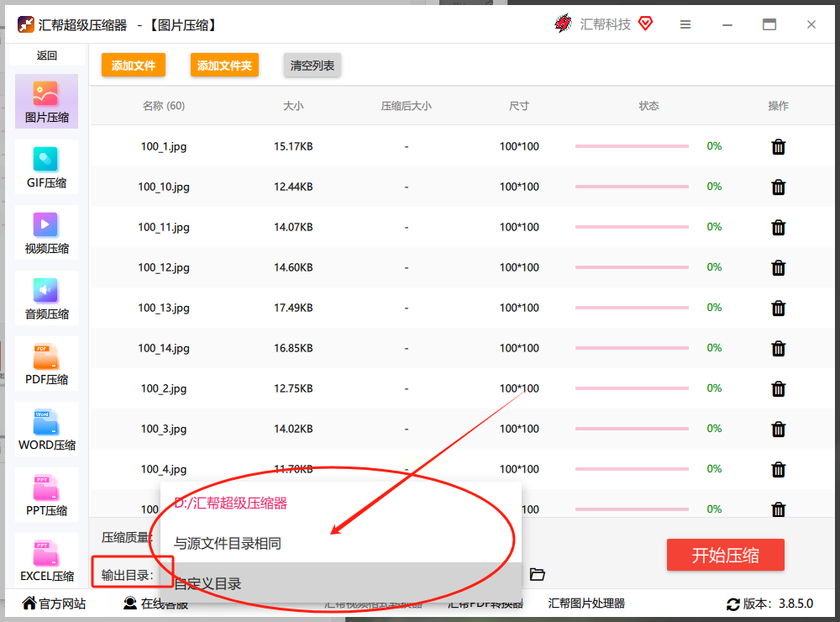Click the 状态 column header
Image resolution: width=840 pixels, height=622 pixels.
coord(648,106)
